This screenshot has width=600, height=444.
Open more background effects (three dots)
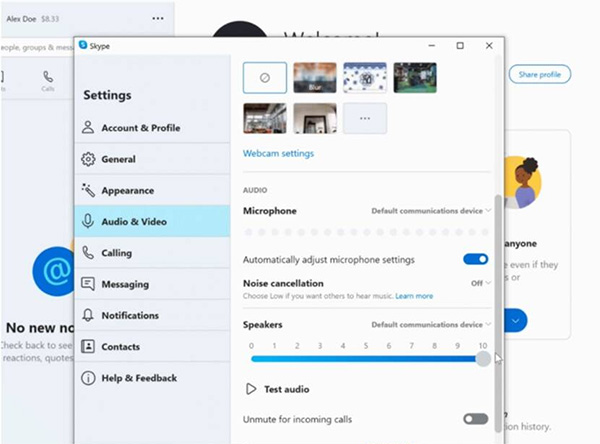click(x=365, y=118)
